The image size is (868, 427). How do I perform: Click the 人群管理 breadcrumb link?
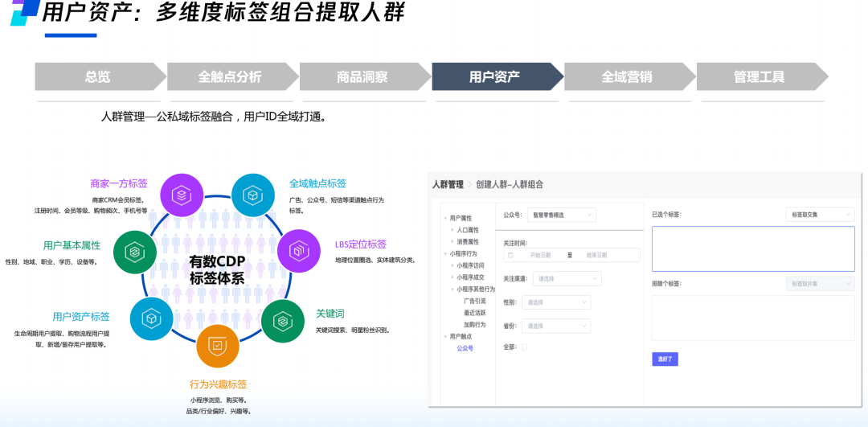coord(448,184)
